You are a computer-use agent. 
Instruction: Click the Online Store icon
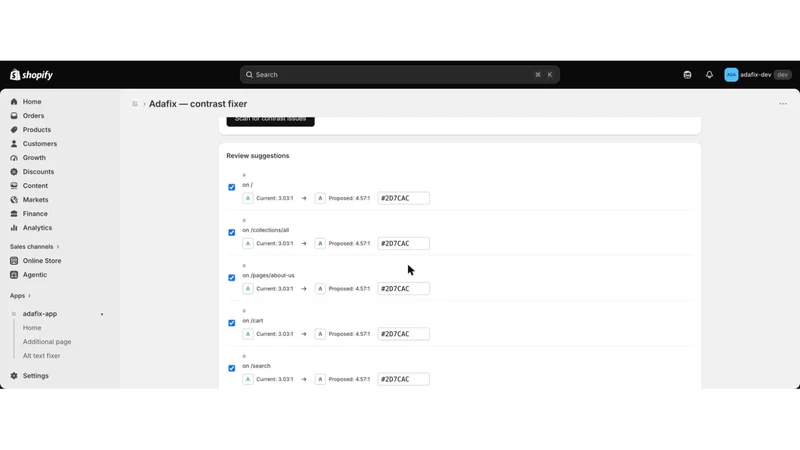(14, 261)
